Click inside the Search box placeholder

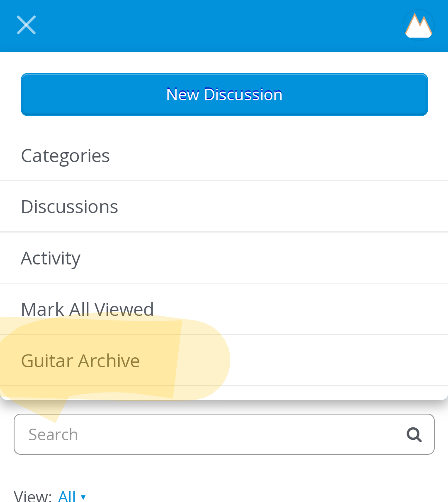54,434
